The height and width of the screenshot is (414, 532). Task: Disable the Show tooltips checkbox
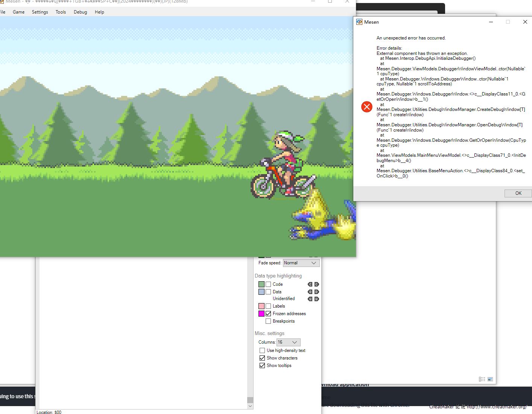point(262,365)
